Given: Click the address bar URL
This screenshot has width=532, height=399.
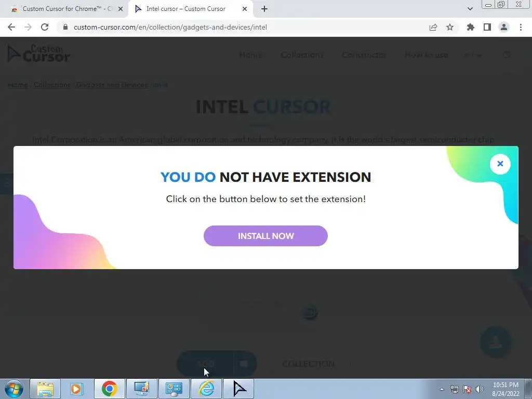Looking at the screenshot, I should (x=170, y=27).
